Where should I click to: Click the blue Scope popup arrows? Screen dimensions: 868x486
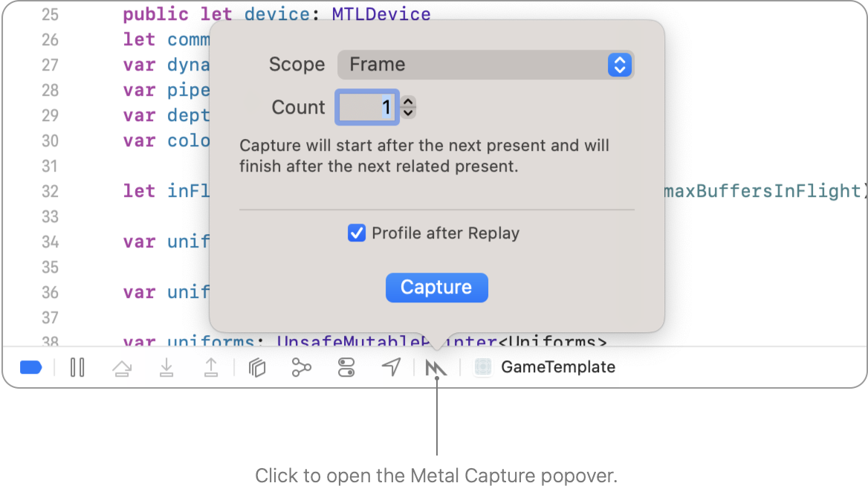(620, 65)
